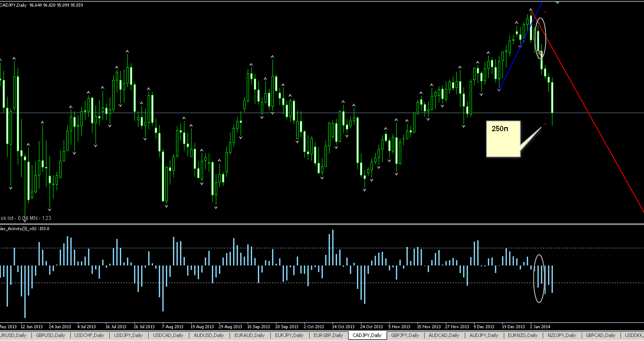Go to the GBPCAD,Daily chart tab

(x=601, y=336)
